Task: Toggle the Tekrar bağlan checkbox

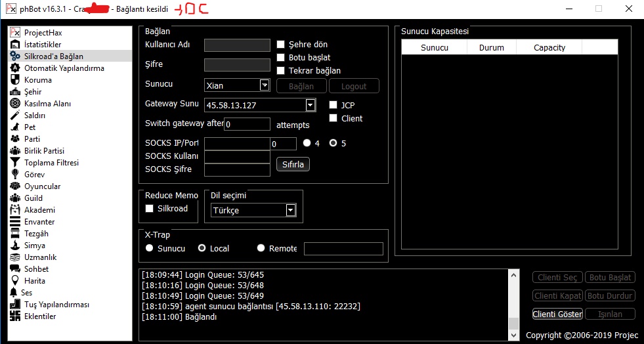Action: pos(281,71)
